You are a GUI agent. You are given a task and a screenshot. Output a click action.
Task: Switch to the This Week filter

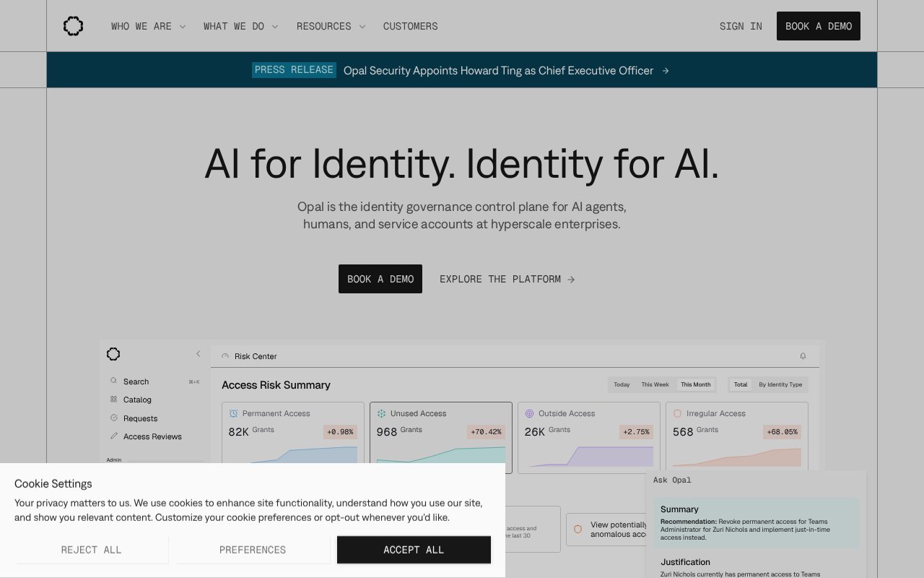point(655,384)
